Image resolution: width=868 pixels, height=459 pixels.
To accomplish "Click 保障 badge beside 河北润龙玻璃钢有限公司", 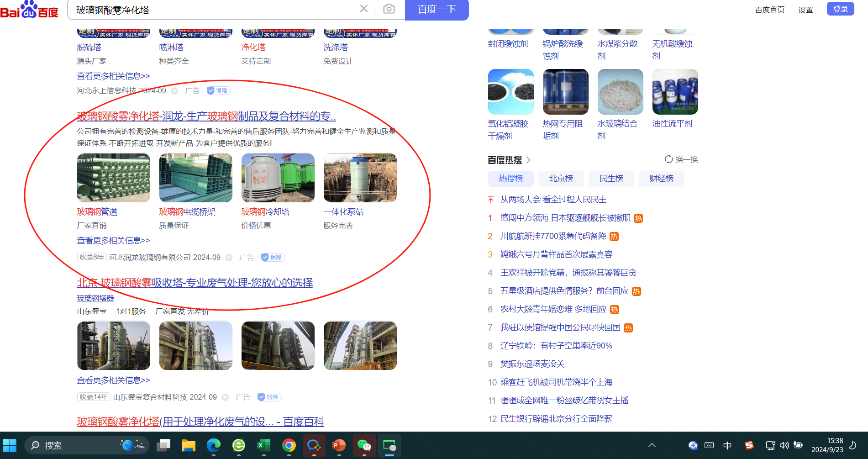I will pos(273,258).
